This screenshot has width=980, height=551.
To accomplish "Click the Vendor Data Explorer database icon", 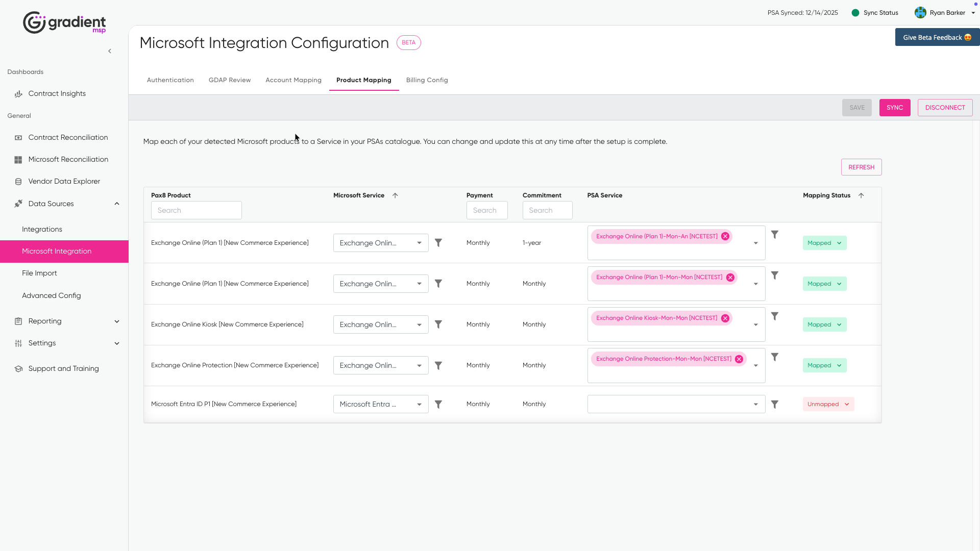I will [x=18, y=182].
